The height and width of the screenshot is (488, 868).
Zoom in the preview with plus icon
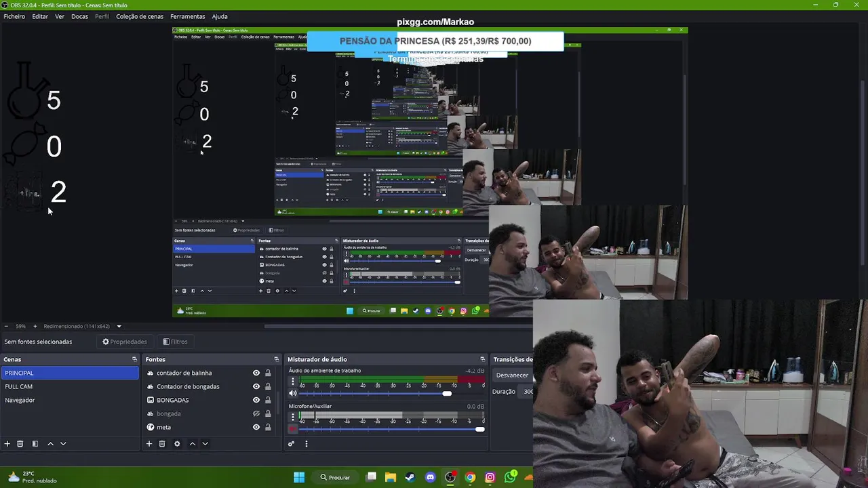[35, 326]
